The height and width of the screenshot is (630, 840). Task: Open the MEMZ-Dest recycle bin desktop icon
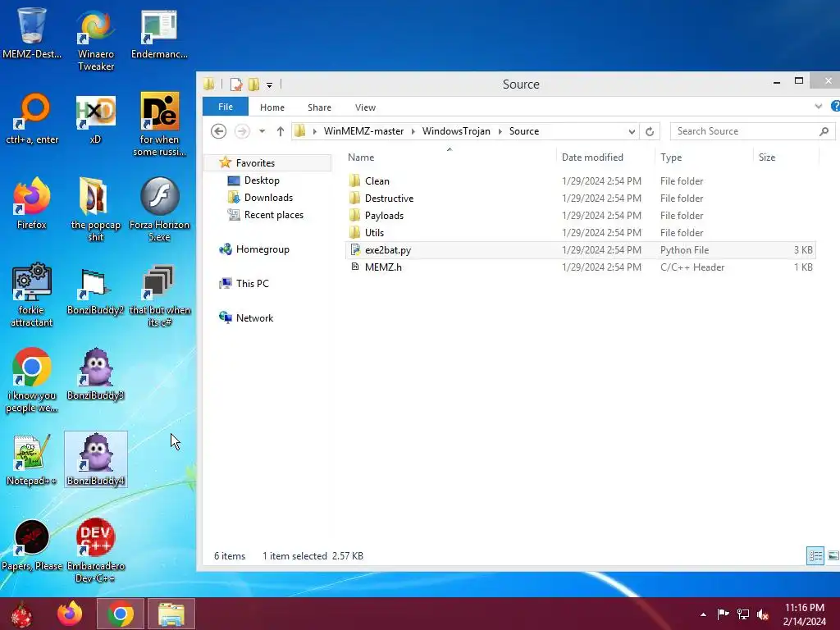coord(32,33)
